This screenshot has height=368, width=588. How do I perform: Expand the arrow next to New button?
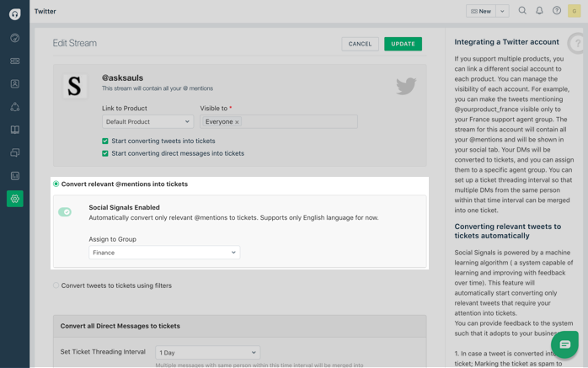pyautogui.click(x=502, y=11)
